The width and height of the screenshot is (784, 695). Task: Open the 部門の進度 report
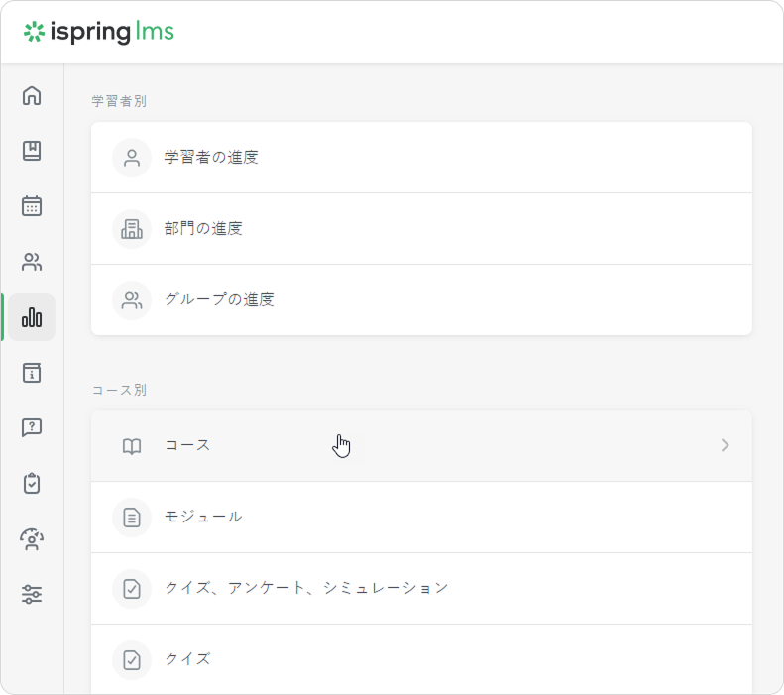click(x=203, y=229)
